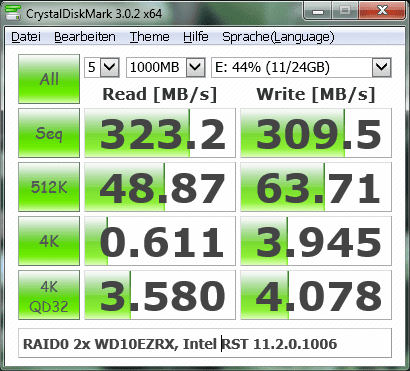Start the 4K QD32 benchmark
Viewport: 410px width, 371px height.
coord(49,295)
